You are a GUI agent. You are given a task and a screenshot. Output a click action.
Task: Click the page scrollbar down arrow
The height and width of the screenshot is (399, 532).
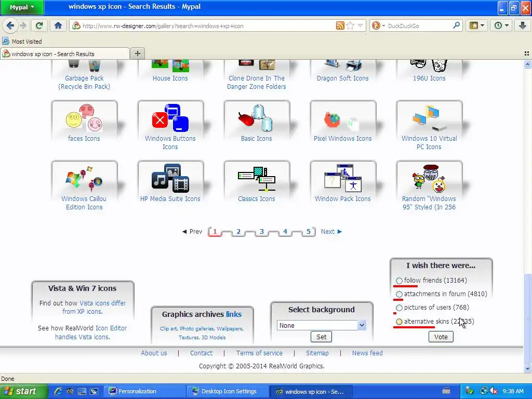click(527, 368)
